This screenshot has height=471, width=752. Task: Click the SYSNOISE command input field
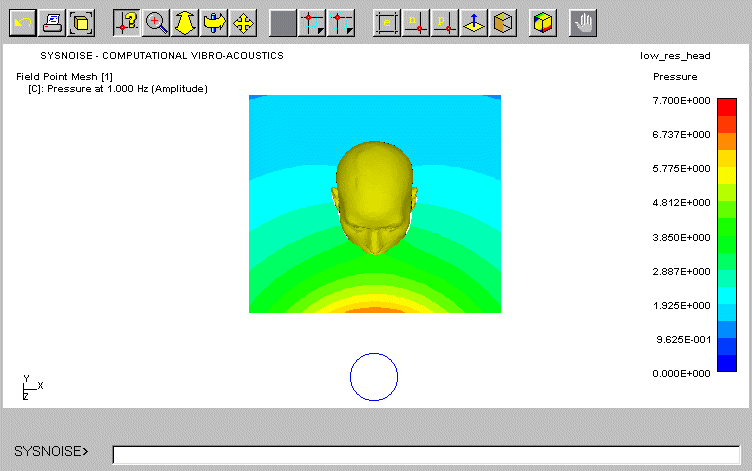point(425,455)
